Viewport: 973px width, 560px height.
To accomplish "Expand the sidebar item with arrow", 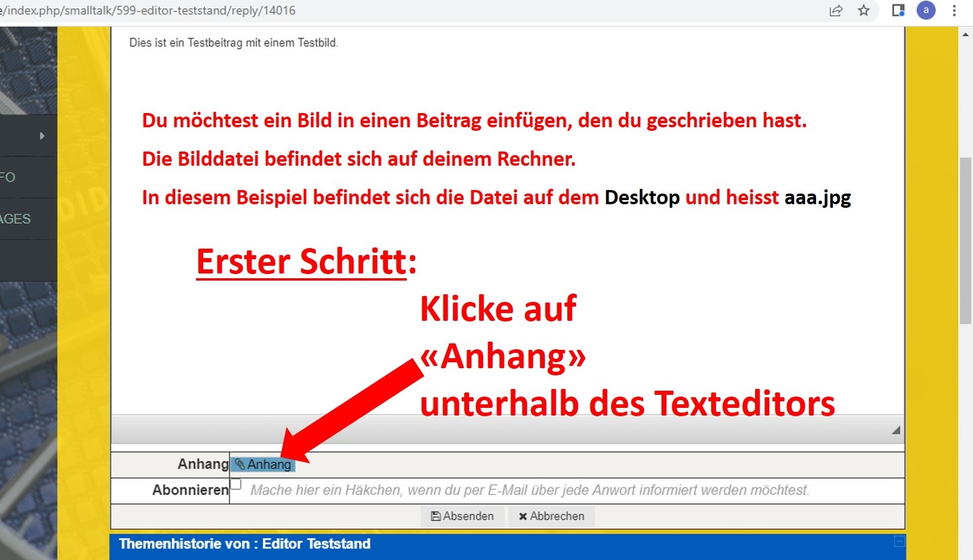I will click(x=41, y=136).
